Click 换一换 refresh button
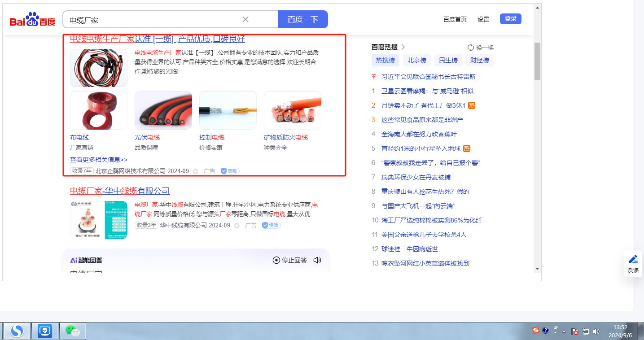 [481, 48]
